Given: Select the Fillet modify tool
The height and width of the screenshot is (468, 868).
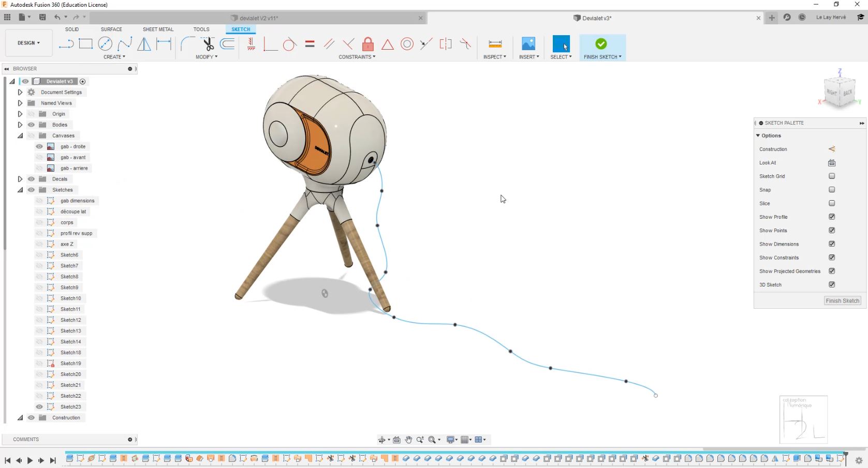Looking at the screenshot, I should pyautogui.click(x=187, y=44).
